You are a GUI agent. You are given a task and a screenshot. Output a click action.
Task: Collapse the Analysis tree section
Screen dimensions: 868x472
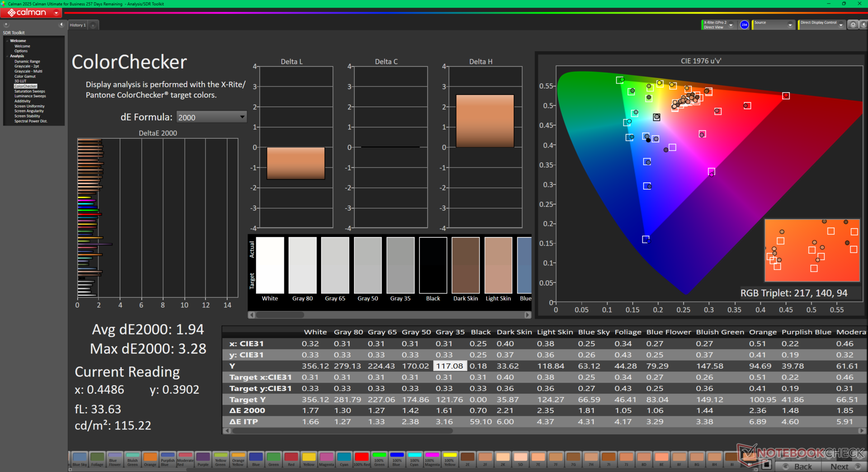(7, 56)
